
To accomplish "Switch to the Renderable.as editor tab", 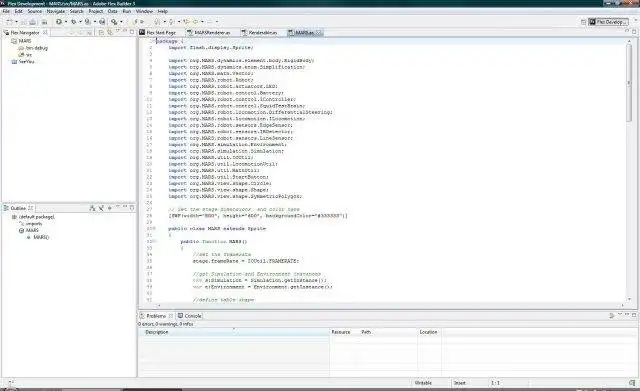I will coord(260,32).
